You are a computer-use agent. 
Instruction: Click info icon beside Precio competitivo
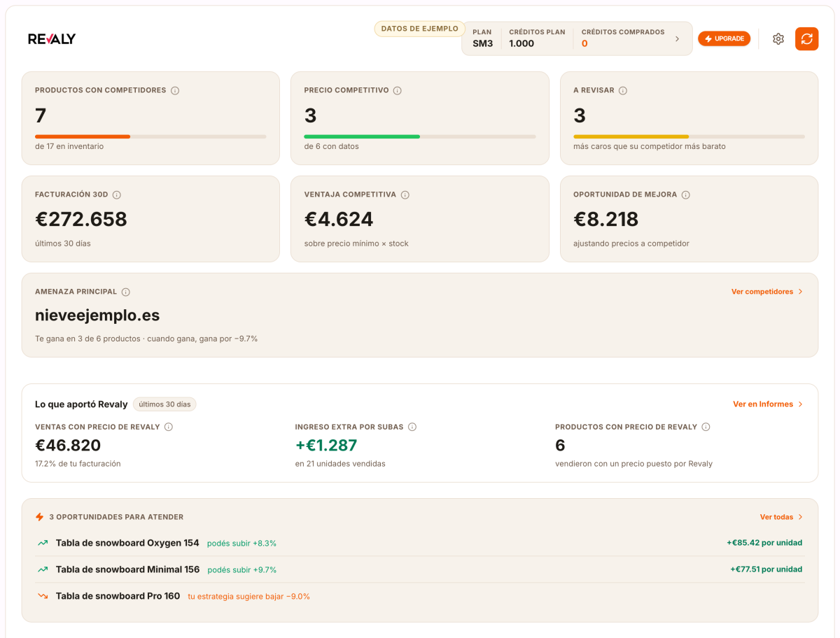click(397, 90)
